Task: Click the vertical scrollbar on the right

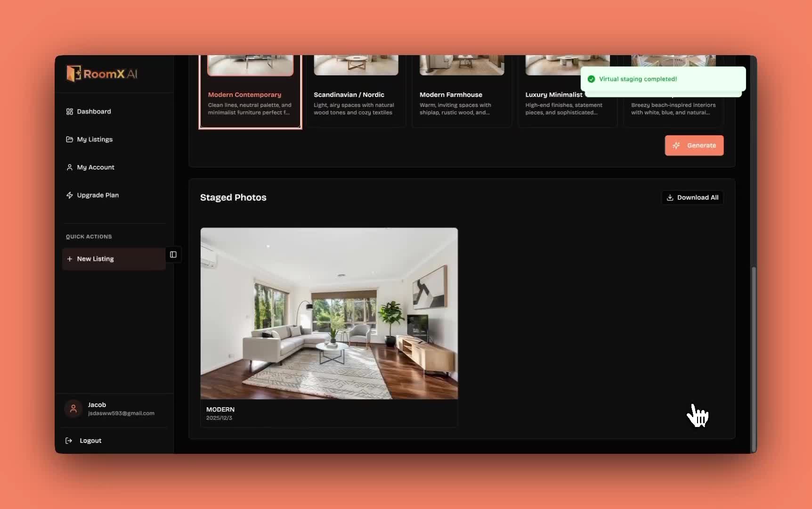Action: (x=754, y=358)
